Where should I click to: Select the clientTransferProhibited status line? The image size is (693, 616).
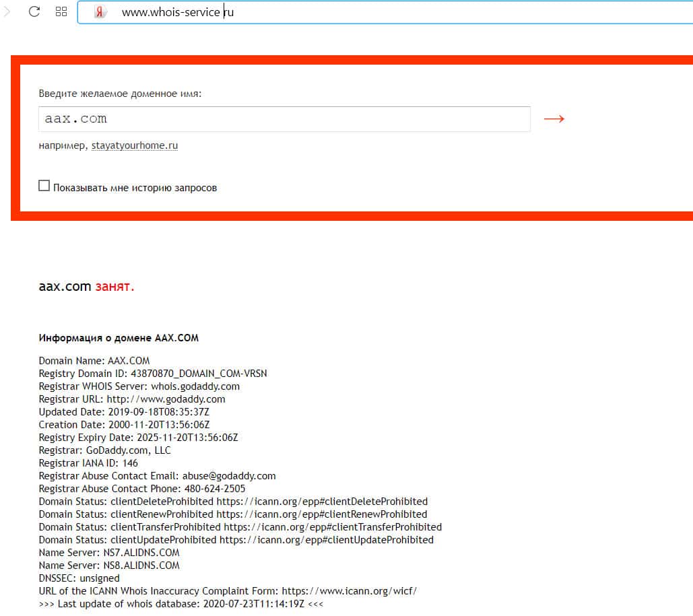[x=240, y=527]
